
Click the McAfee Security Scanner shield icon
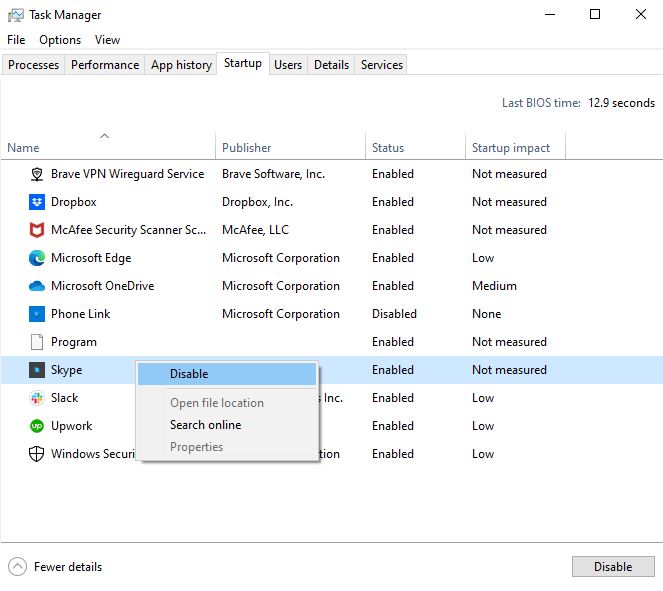[37, 230]
